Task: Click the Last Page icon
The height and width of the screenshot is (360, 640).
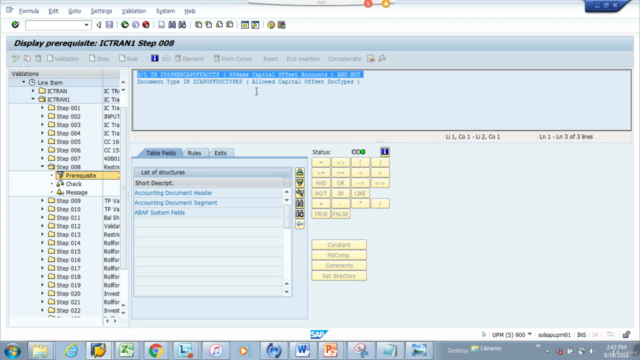Action: [230, 25]
